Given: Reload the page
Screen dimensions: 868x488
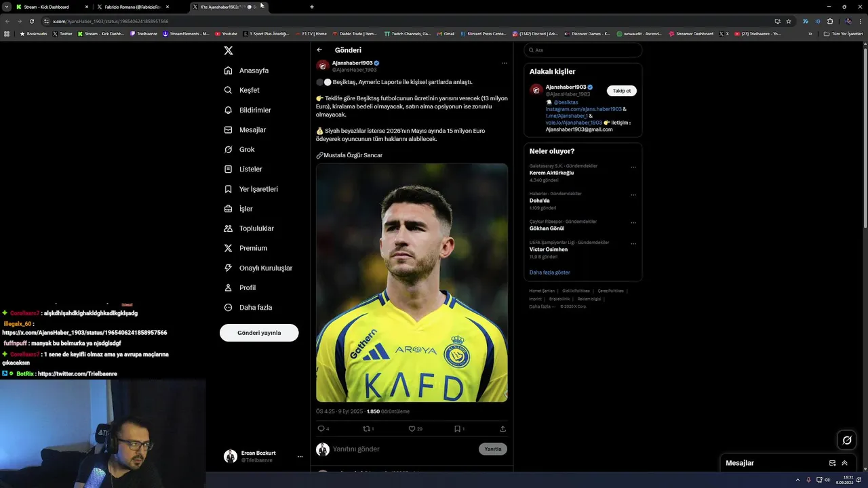Looking at the screenshot, I should click(31, 21).
